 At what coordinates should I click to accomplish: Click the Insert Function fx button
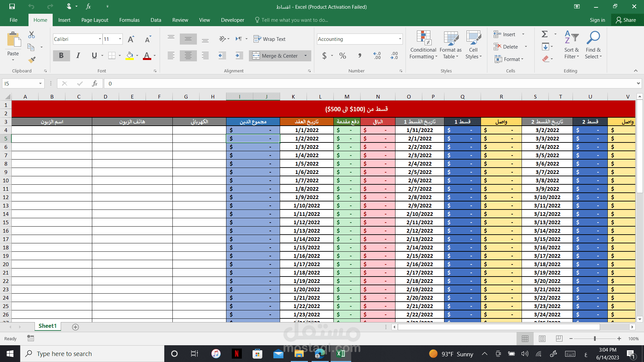tap(95, 83)
